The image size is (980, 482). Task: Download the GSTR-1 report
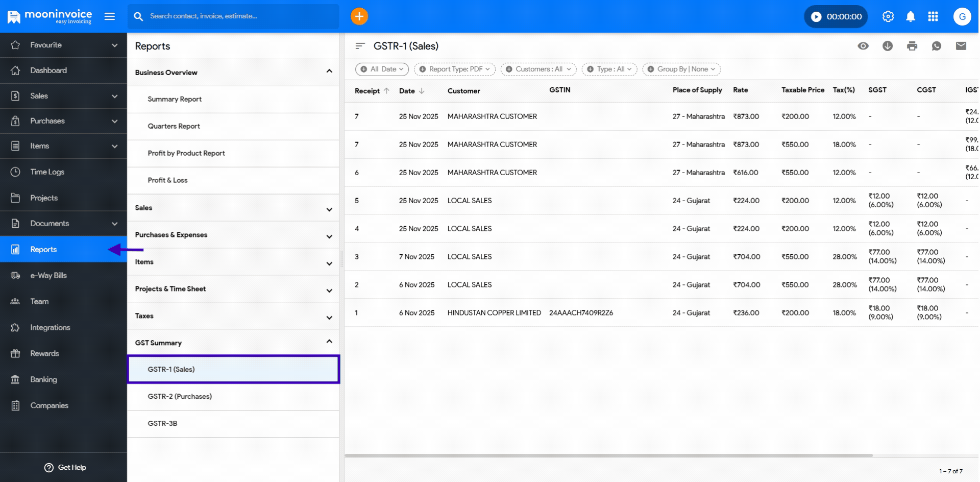888,46
